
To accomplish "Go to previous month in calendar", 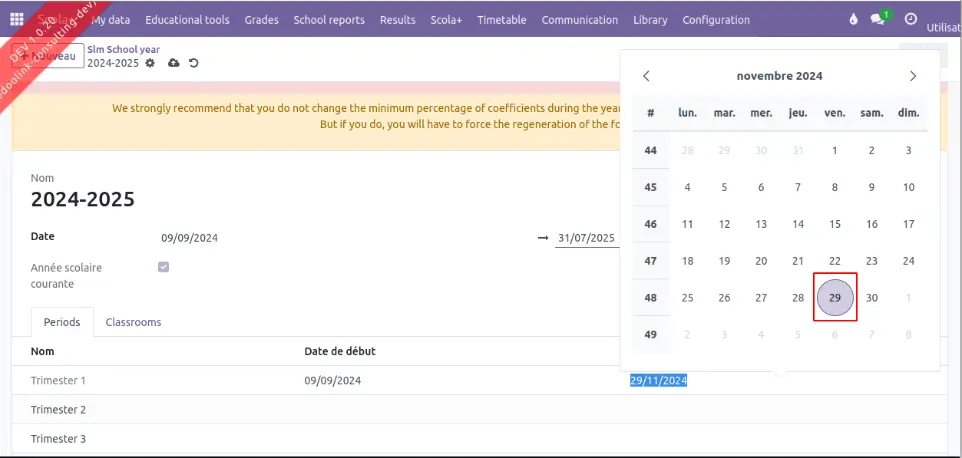I will pos(646,76).
